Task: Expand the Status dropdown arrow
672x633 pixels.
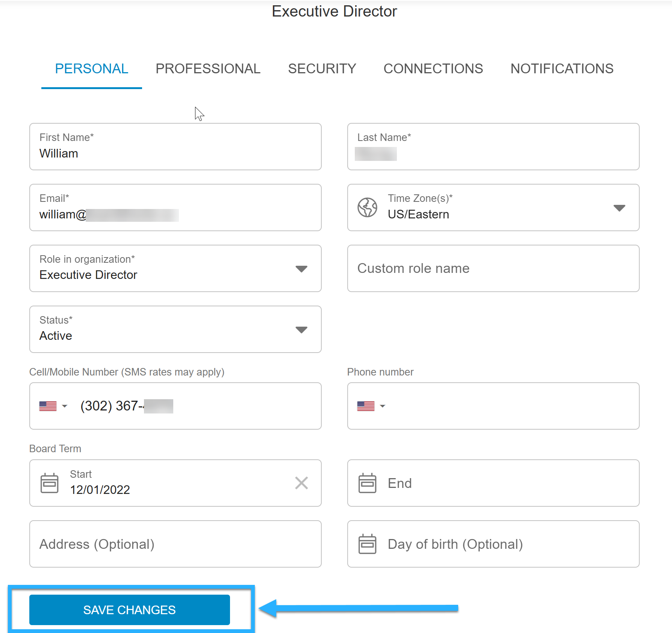Action: (x=301, y=330)
